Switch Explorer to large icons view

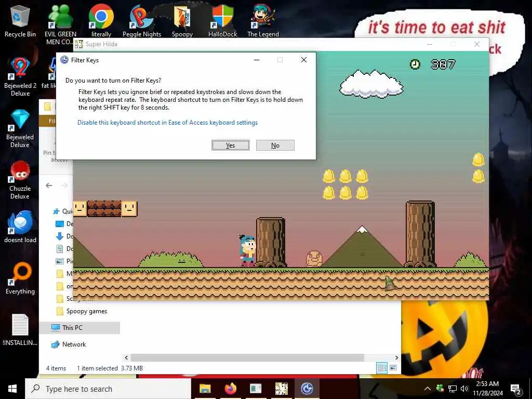[393, 368]
